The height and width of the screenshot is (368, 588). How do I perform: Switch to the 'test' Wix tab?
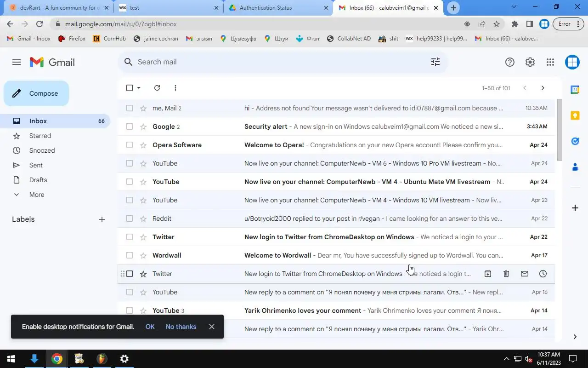tap(168, 8)
